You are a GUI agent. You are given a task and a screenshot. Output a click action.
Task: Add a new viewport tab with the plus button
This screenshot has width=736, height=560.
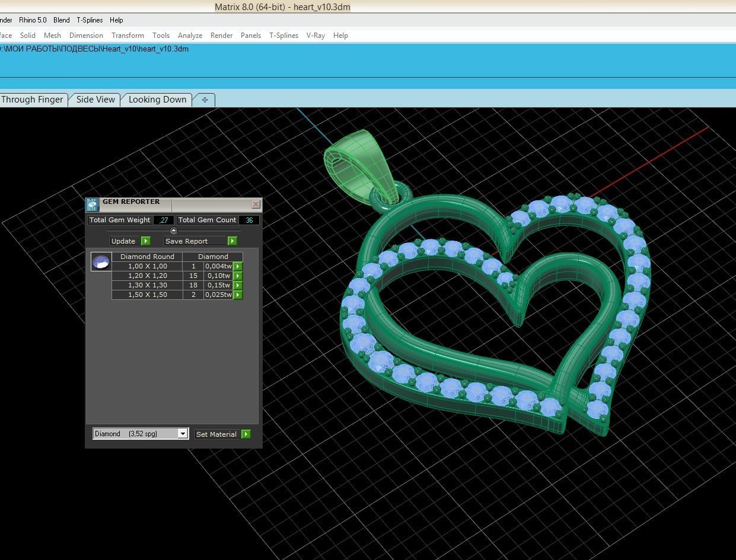tap(205, 100)
